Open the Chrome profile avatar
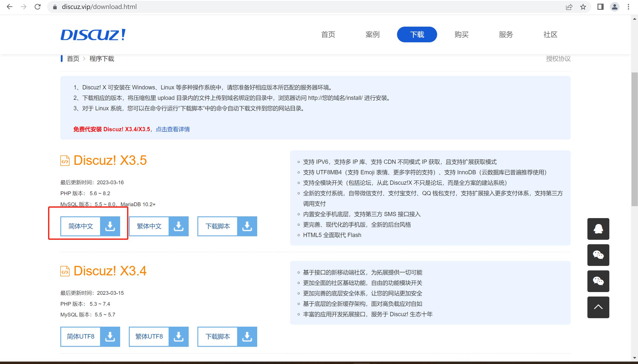Image resolution: width=638 pixels, height=364 pixels. (x=615, y=7)
